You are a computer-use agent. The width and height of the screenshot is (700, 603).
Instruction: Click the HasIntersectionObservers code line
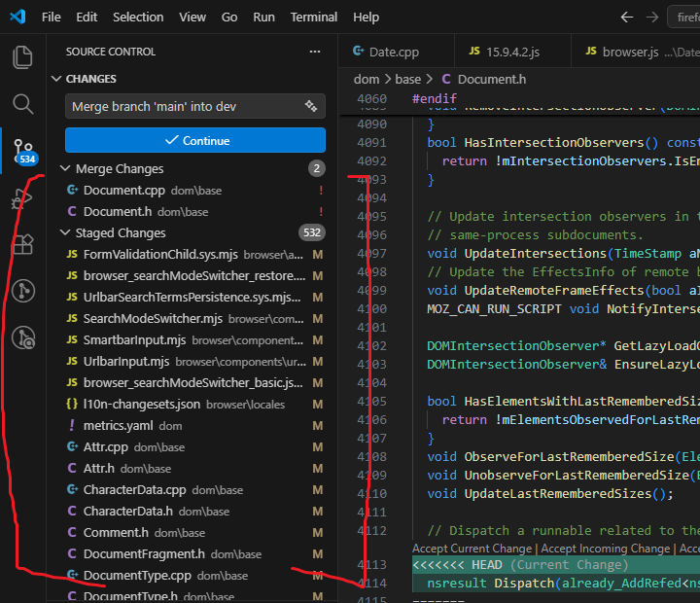click(563, 143)
